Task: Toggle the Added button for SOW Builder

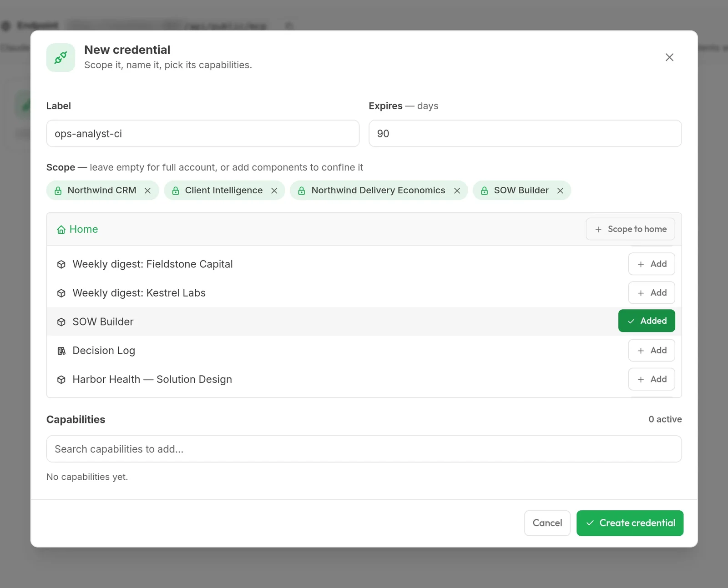Action: click(647, 321)
